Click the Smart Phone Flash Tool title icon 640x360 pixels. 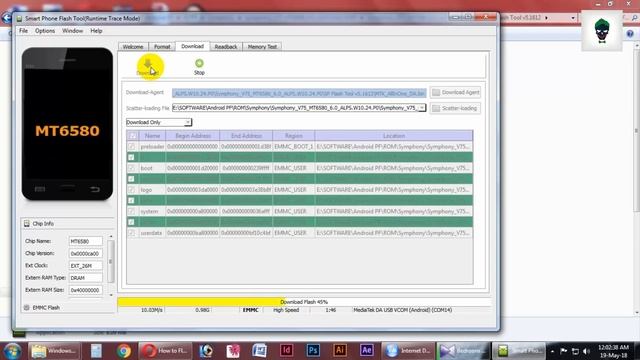tap(19, 18)
